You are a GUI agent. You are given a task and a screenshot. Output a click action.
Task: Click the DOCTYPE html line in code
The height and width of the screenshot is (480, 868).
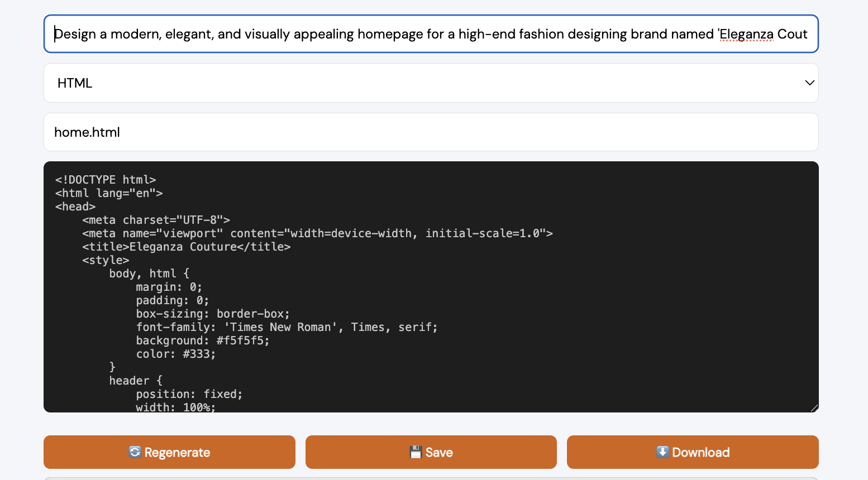click(106, 180)
